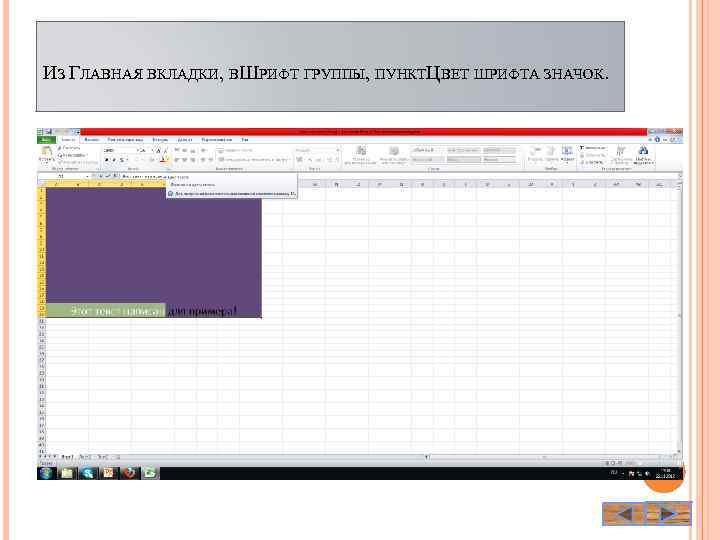This screenshot has width=720, height=540.
Task: Open the Вставка (Insert) ribbon tab
Action: pyautogui.click(x=92, y=140)
